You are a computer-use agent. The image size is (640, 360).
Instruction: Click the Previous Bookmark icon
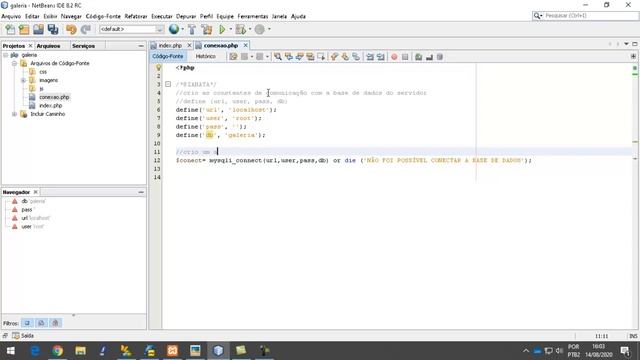334,57
